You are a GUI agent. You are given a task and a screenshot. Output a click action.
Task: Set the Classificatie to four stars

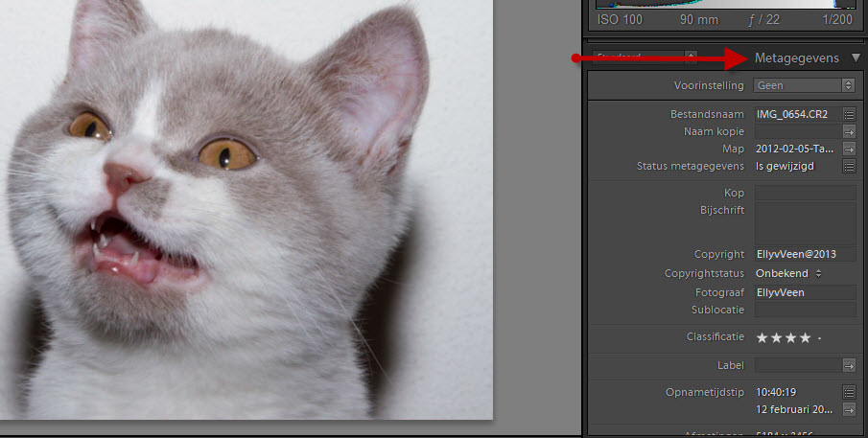click(805, 337)
